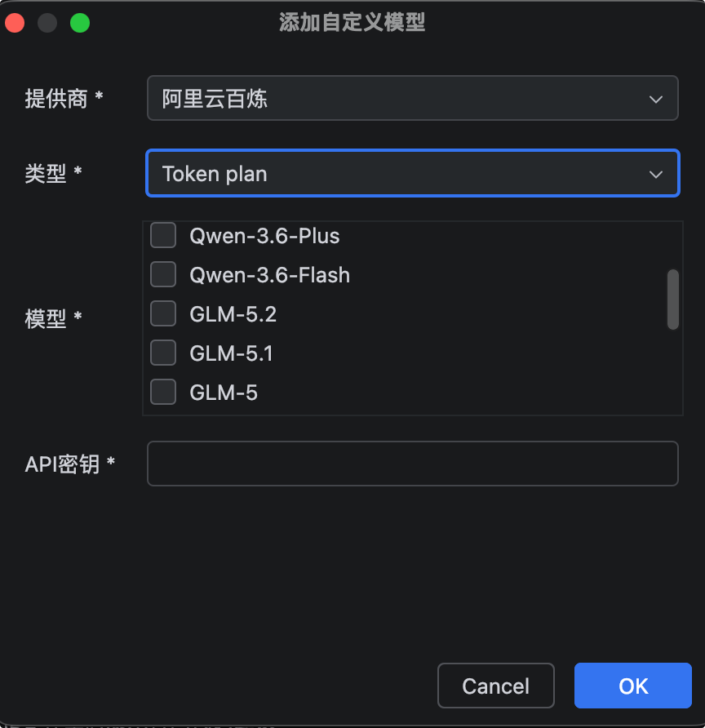Screen dimensions: 705x728
Task: Enable the Qwen-3.6-Flash model checkbox
Action: (163, 274)
